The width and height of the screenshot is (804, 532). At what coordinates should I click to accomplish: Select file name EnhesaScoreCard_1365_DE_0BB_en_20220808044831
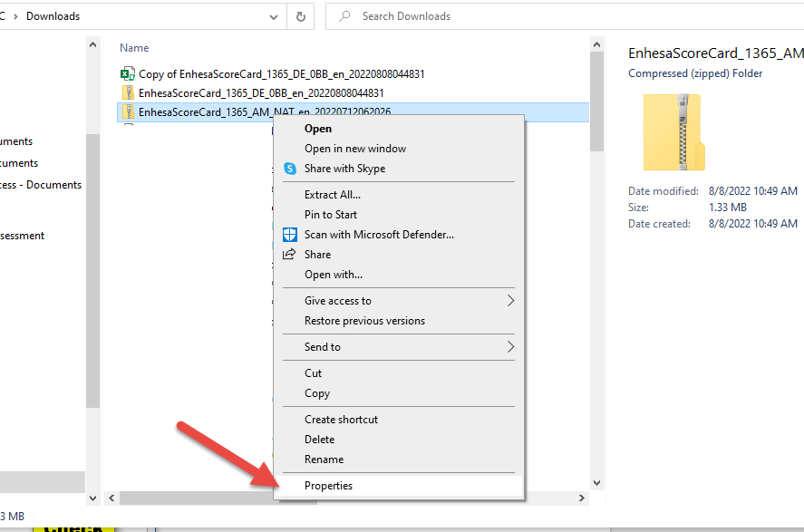click(x=261, y=92)
